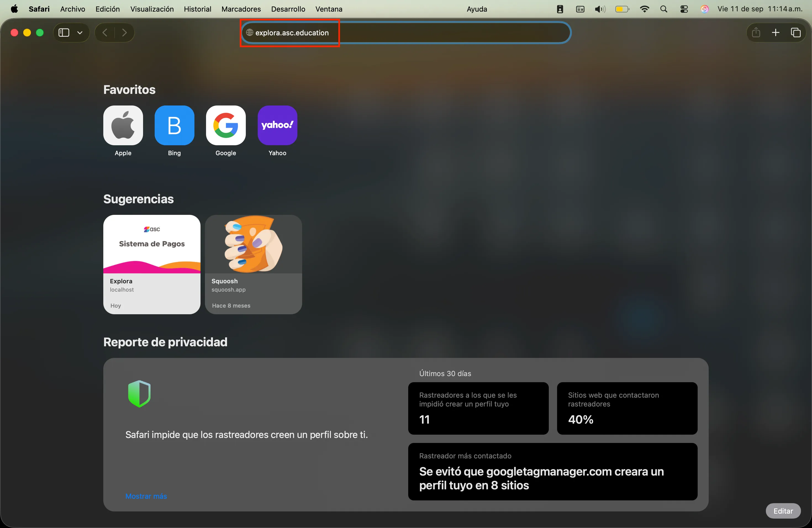Go back with the back arrow

point(105,32)
